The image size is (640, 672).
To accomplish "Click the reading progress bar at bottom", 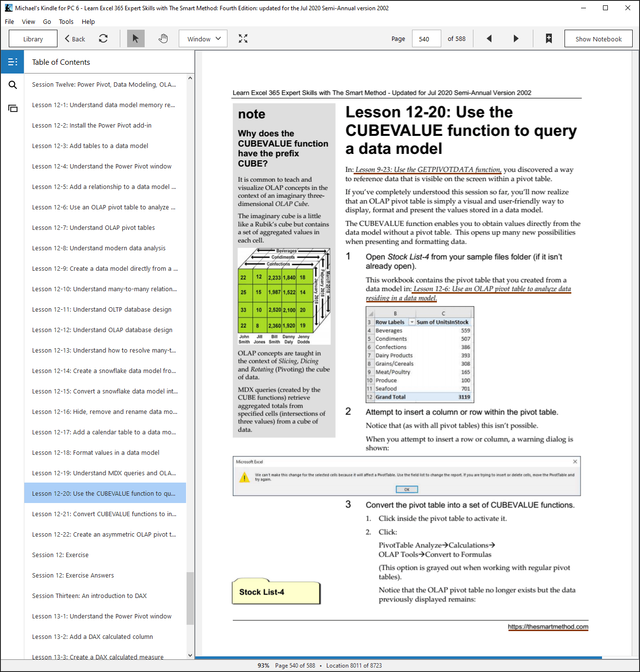I will [398, 658].
